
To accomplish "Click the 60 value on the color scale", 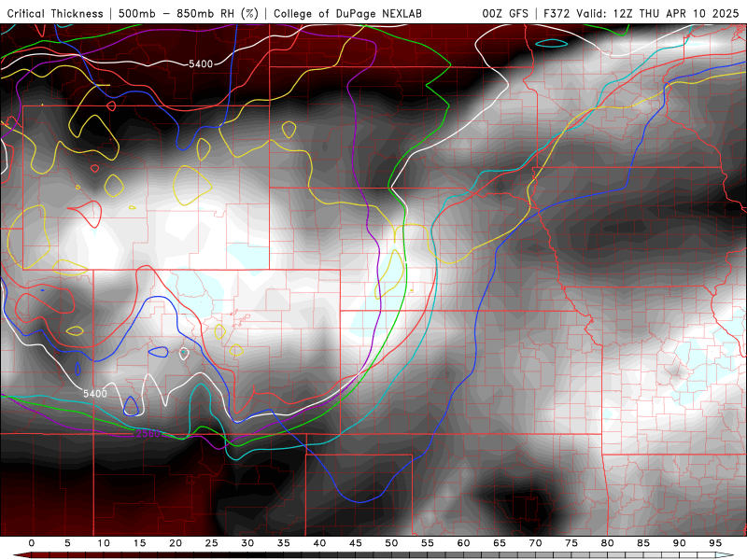I will pyautogui.click(x=463, y=543).
